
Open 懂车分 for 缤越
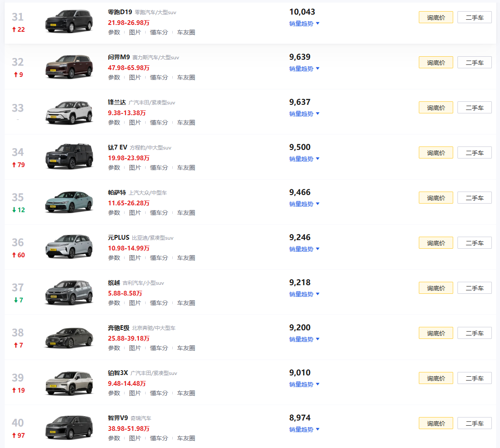point(159,303)
